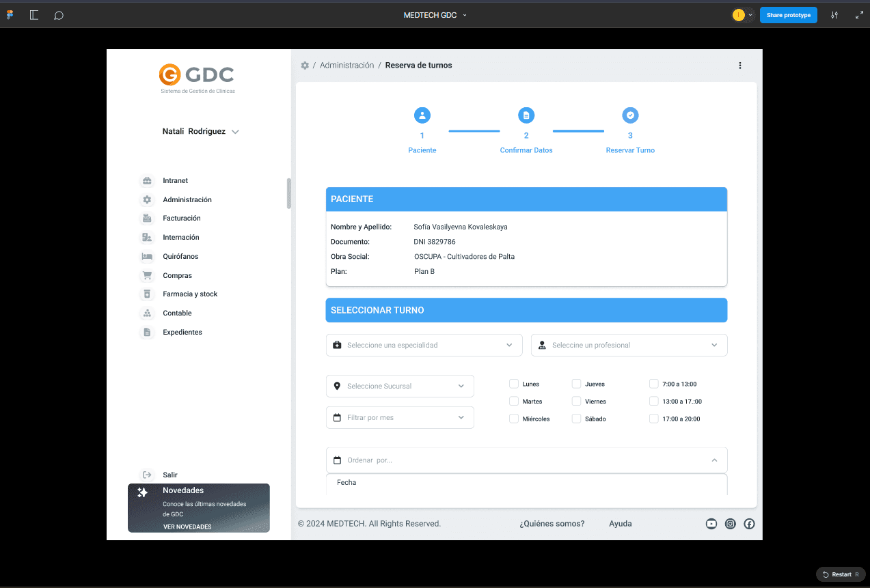Open the Seleccione una especialidad dropdown
This screenshot has width=870, height=588.
(424, 345)
